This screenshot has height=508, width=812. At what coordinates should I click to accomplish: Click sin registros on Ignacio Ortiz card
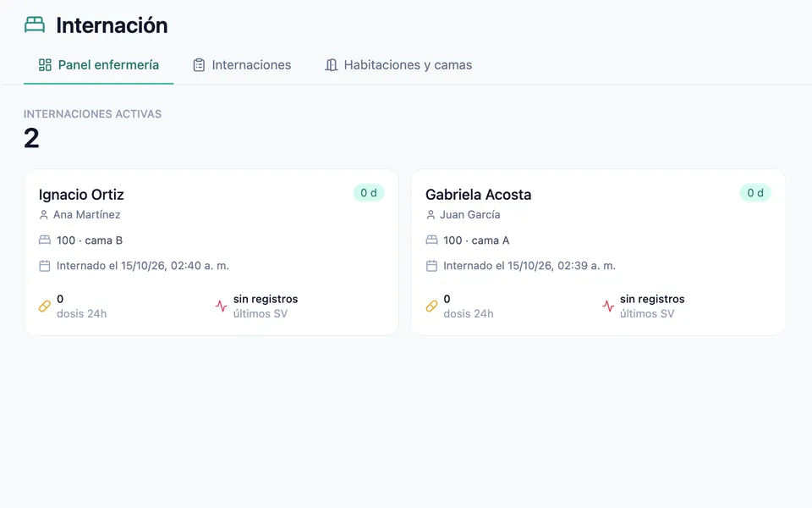(x=266, y=299)
